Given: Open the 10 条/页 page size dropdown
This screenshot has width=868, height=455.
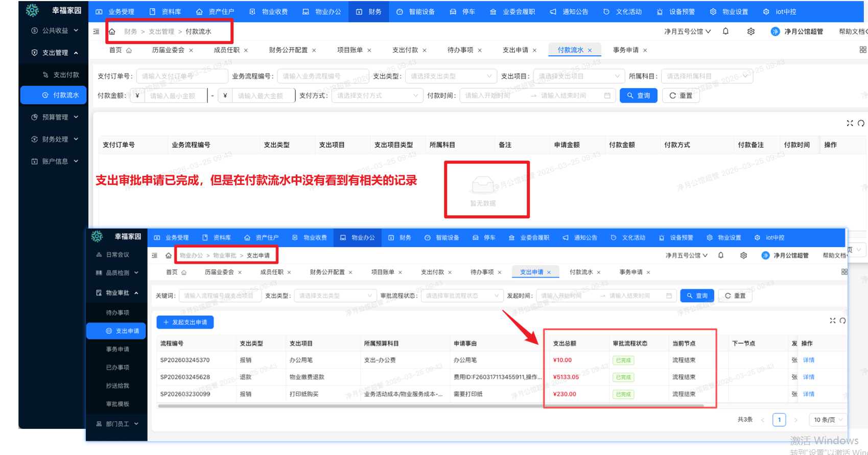Looking at the screenshot, I should (x=828, y=420).
